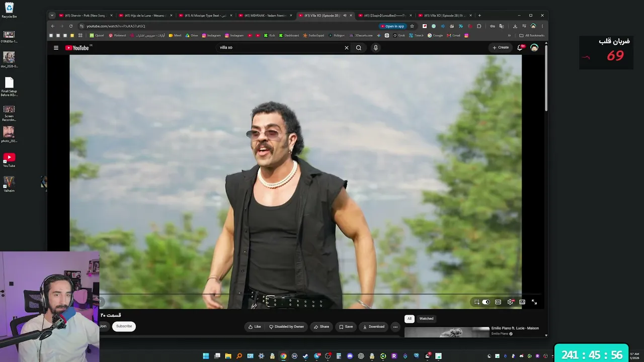This screenshot has width=644, height=362.
Task: Share the video
Action: (x=321, y=327)
